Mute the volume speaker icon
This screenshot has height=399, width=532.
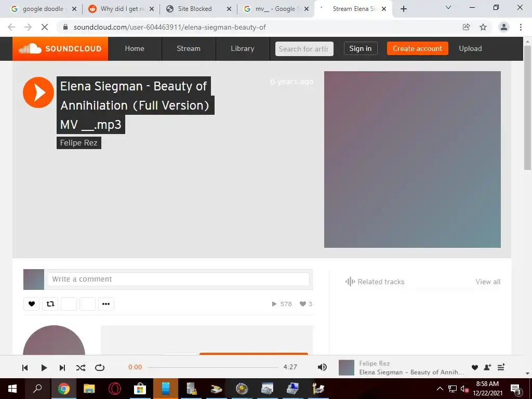322,367
